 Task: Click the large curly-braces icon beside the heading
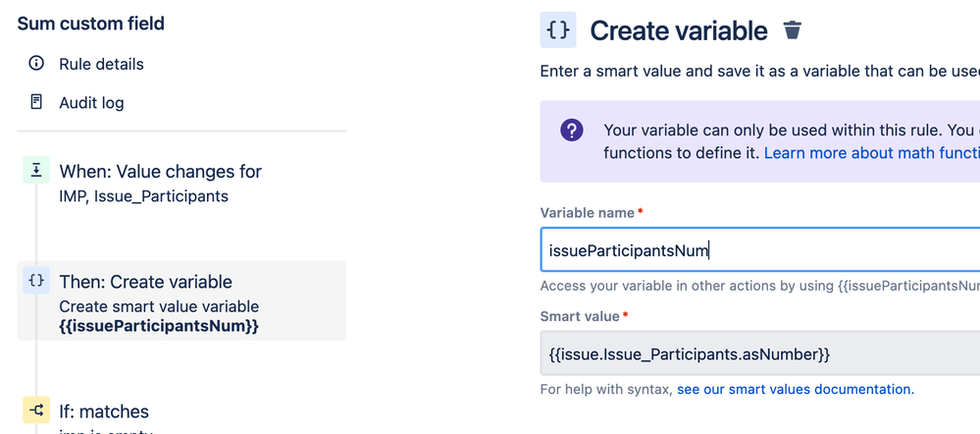pos(558,30)
